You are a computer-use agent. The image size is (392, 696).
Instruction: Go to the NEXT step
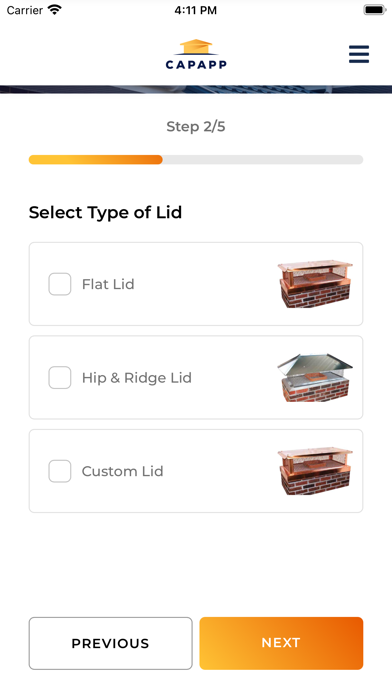pyautogui.click(x=281, y=643)
